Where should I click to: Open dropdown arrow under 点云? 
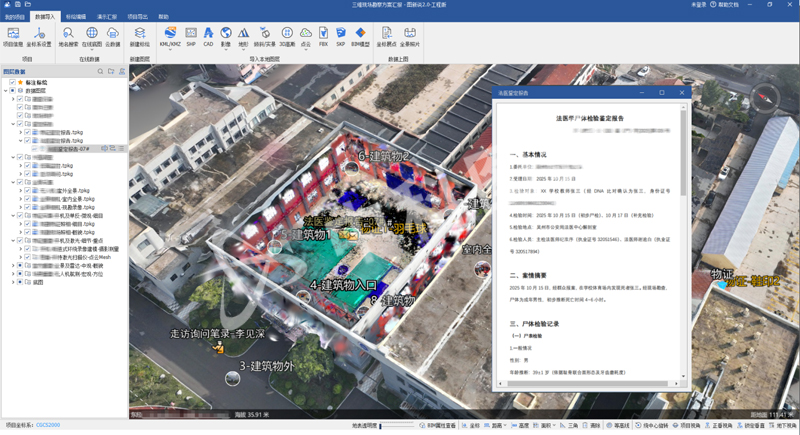tap(306, 50)
